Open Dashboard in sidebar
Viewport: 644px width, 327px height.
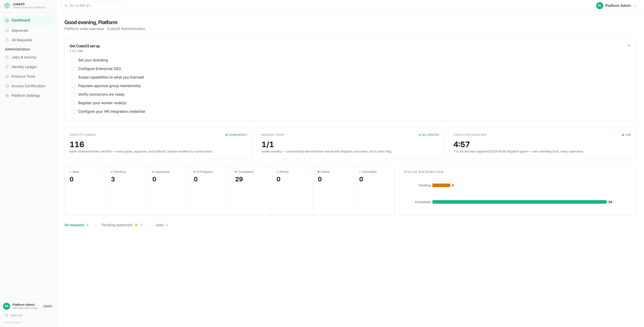pos(28,20)
